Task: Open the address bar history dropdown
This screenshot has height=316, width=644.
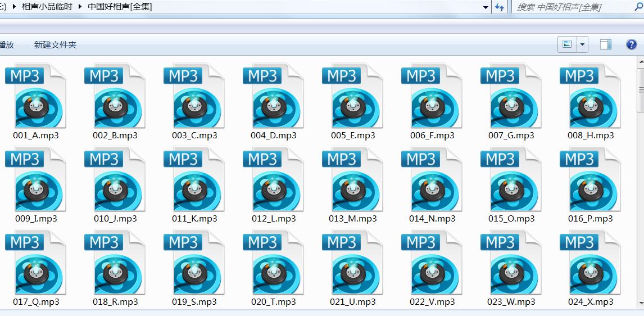Action: click(x=486, y=7)
